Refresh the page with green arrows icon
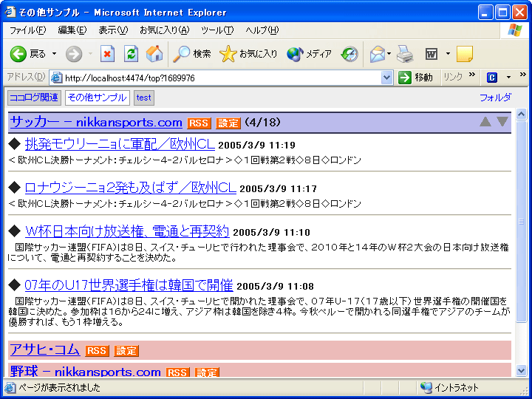 131,54
